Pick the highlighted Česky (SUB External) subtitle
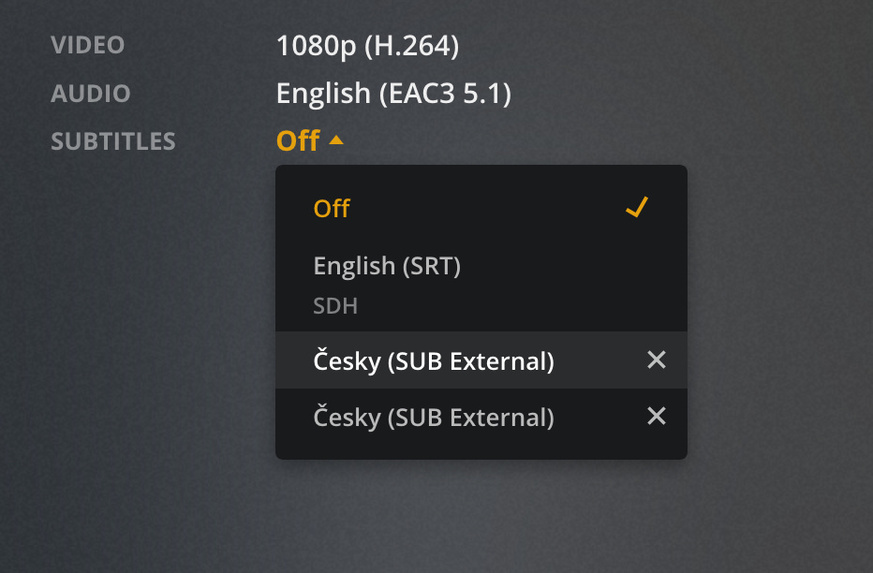873x573 pixels. pos(433,360)
